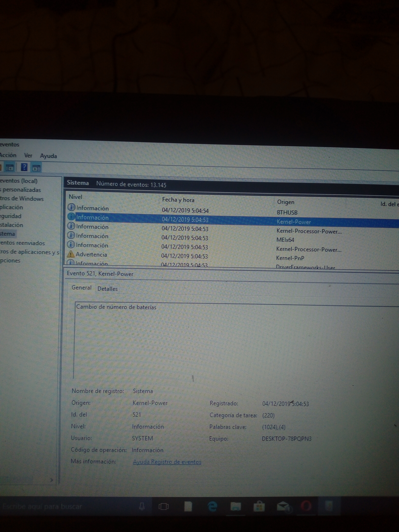Open Microsoft Store from the taskbar

[x=259, y=506]
